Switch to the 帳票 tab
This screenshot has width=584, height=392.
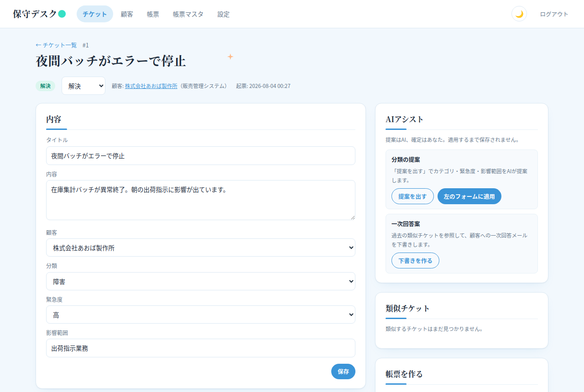pyautogui.click(x=153, y=14)
